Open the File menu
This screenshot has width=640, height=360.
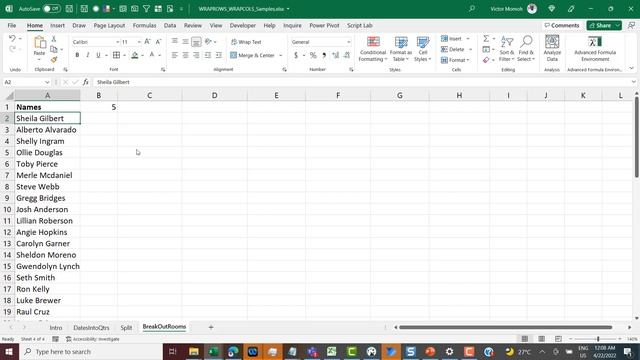tap(12, 25)
